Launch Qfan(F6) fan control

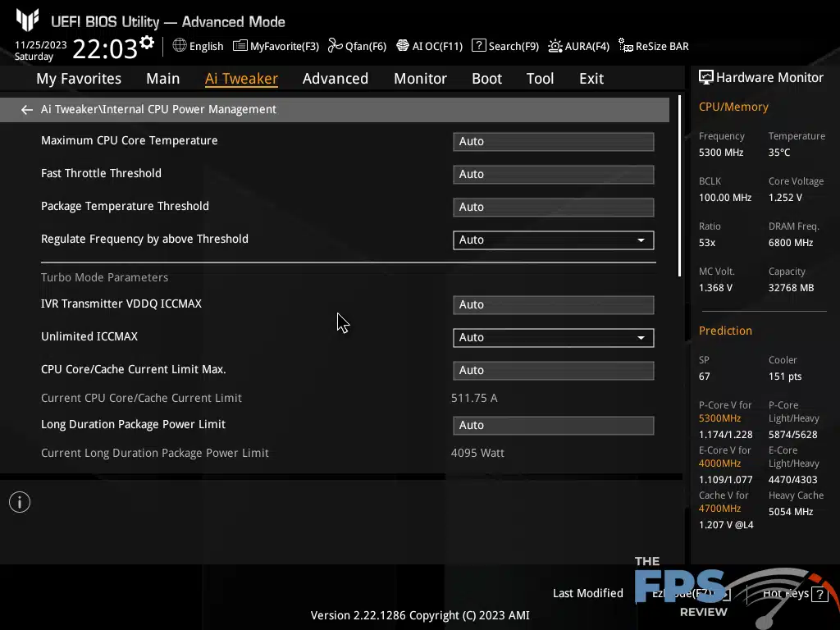point(358,46)
